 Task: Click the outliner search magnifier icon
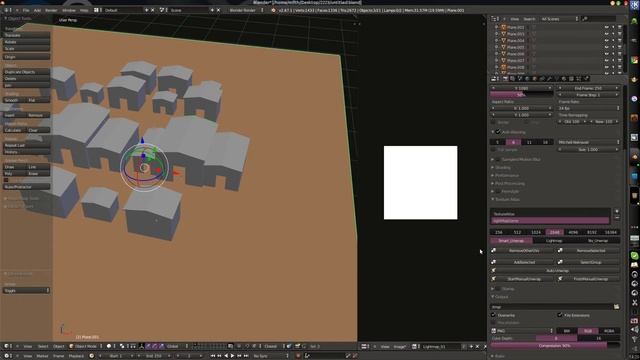coord(585,19)
